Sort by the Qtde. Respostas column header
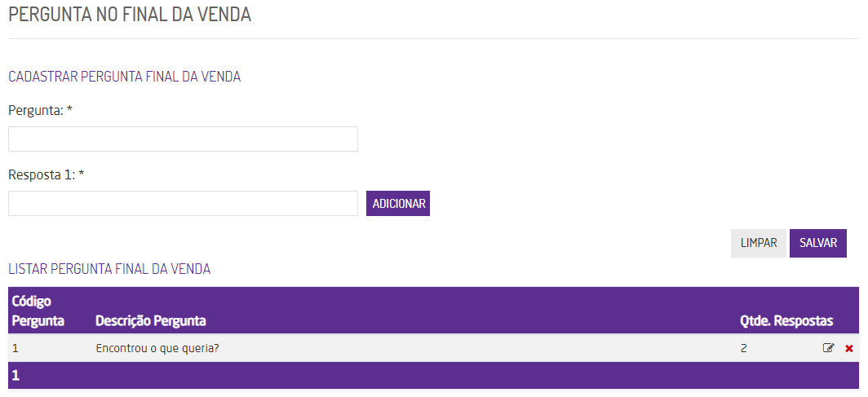Image resolution: width=868 pixels, height=397 pixels. tap(786, 320)
